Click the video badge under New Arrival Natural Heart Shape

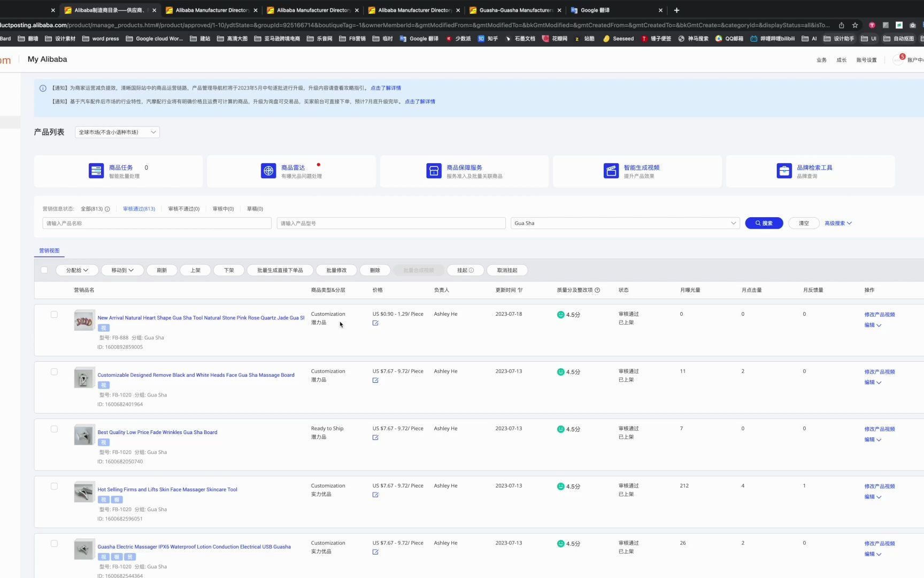[x=104, y=328]
